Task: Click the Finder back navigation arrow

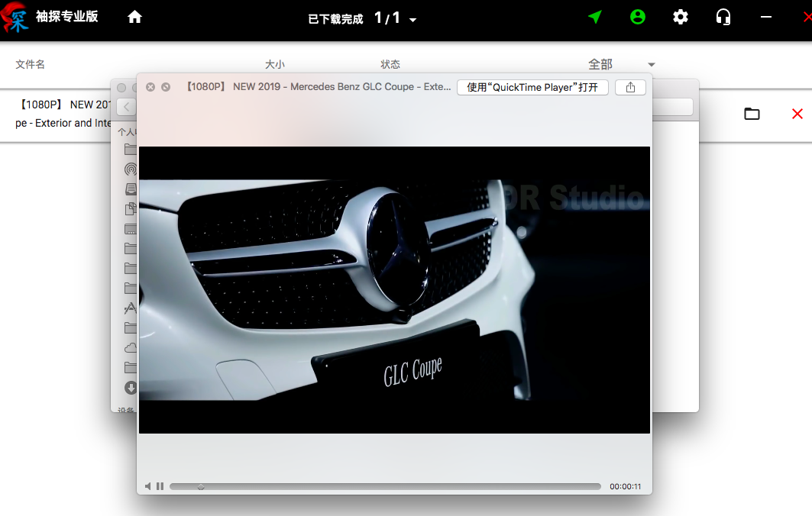Action: point(126,107)
